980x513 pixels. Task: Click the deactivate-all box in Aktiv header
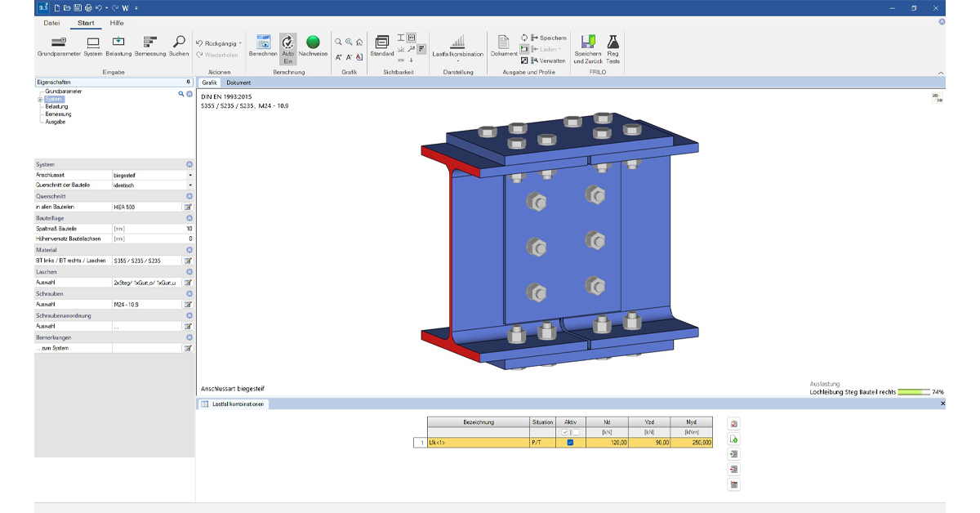[575, 431]
